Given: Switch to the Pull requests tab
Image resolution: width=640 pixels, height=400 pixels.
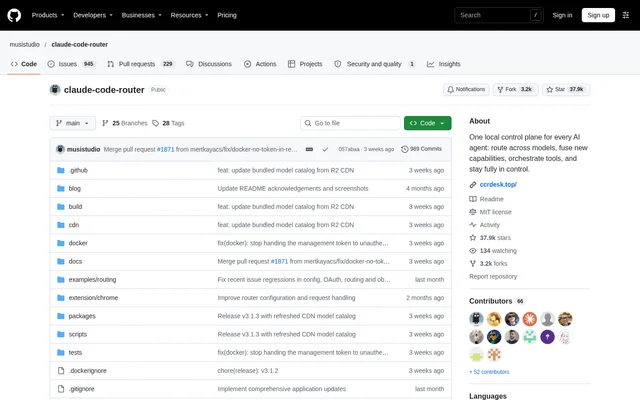Looking at the screenshot, I should click(140, 64).
